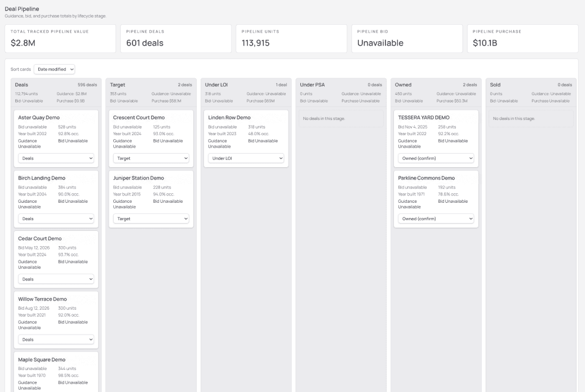The image size is (585, 392).
Task: Click the $10.1B pipeline purchase value
Action: [485, 43]
